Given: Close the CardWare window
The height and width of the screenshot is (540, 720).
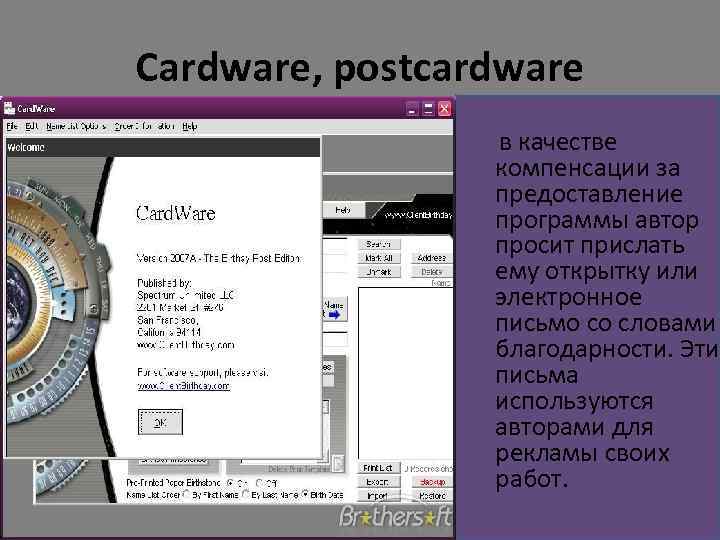Looking at the screenshot, I should coord(444,109).
